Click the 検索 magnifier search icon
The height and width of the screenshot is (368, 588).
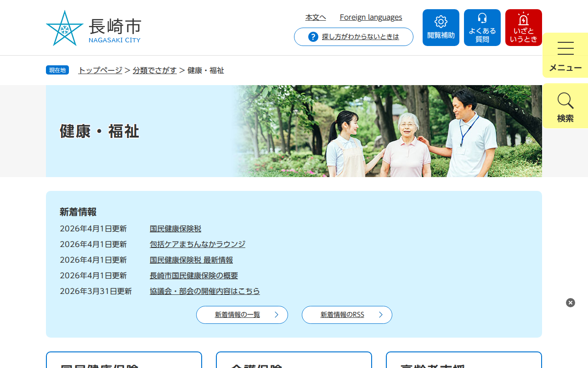(x=565, y=106)
